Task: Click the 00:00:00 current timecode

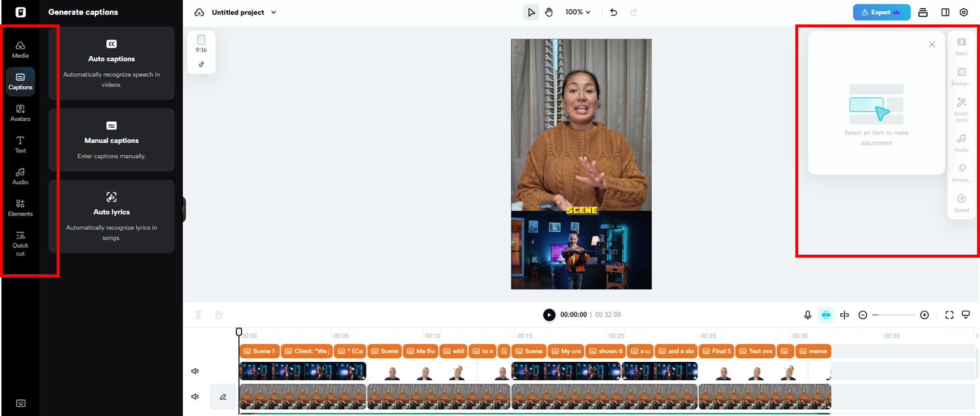Action: pos(573,315)
